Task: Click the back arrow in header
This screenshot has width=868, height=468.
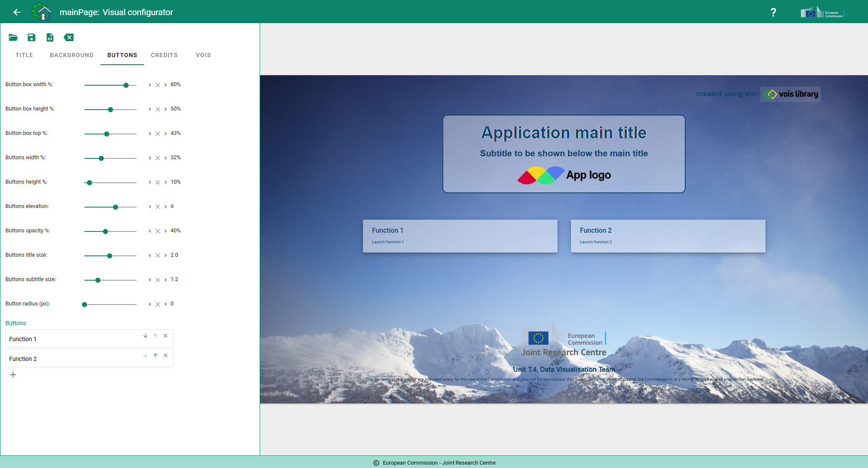Action: 17,12
